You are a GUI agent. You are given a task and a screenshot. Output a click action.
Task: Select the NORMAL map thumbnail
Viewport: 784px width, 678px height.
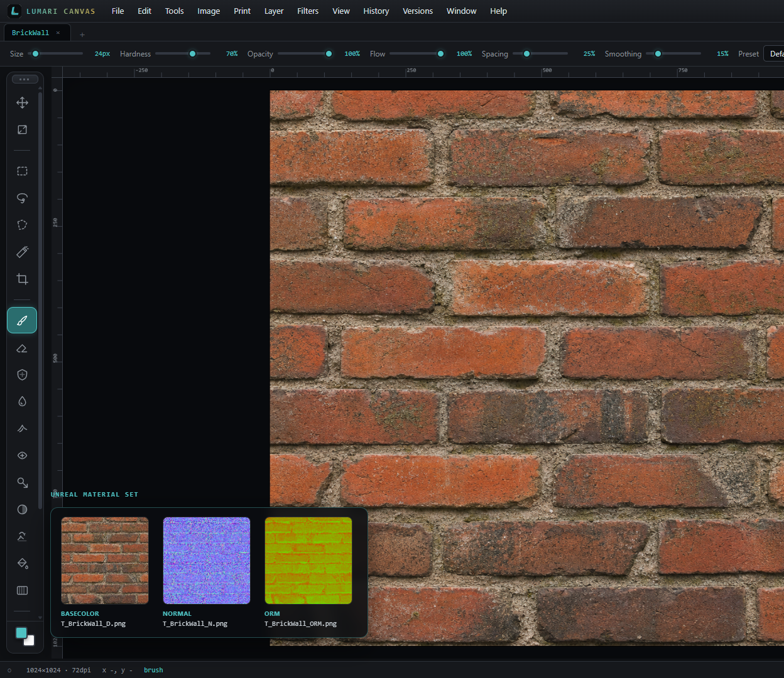207,561
